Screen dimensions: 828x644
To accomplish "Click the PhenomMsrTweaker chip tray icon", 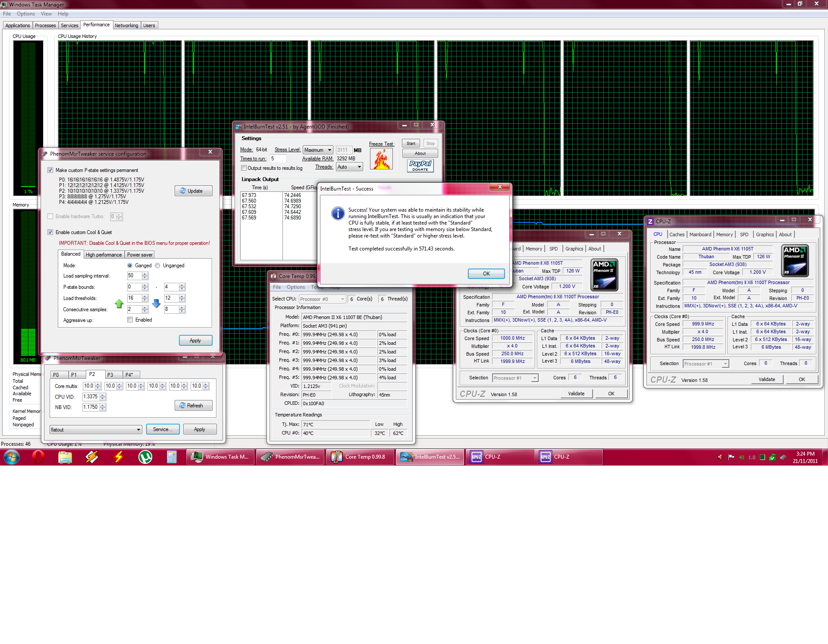I will click(x=783, y=457).
